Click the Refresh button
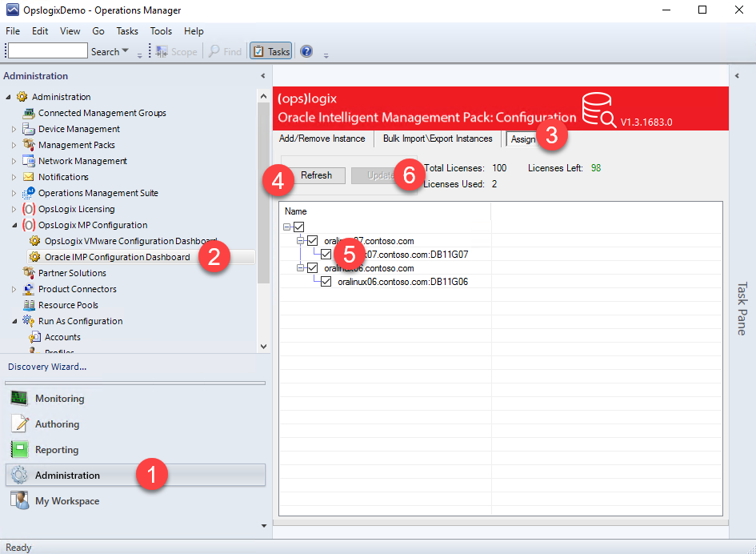 pyautogui.click(x=316, y=175)
